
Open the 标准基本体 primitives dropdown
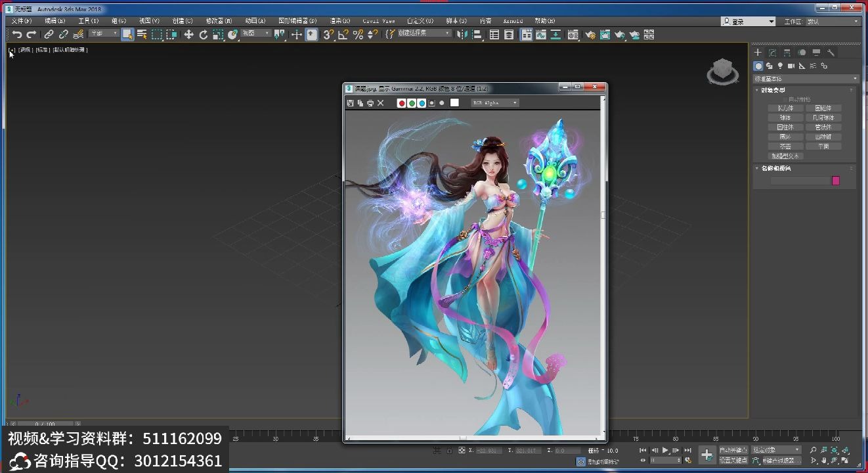[804, 78]
